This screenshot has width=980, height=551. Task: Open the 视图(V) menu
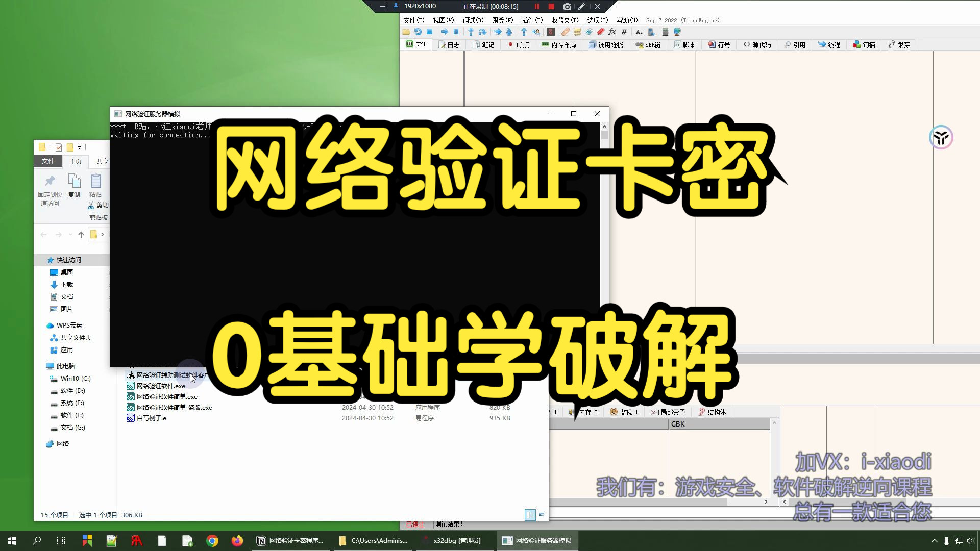(x=444, y=20)
